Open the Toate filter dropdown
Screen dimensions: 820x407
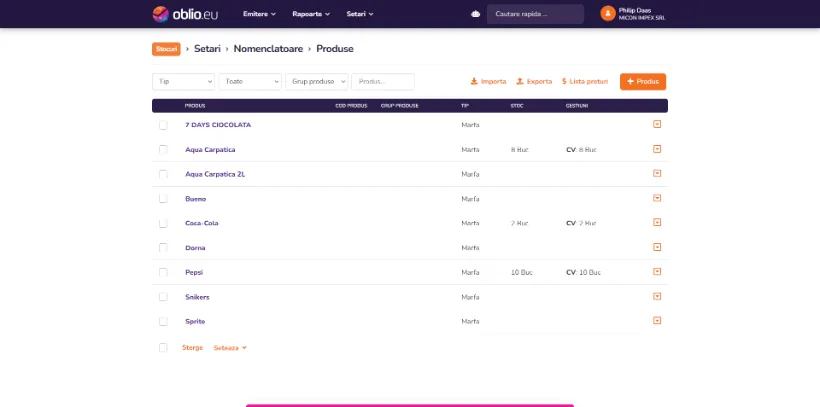250,82
